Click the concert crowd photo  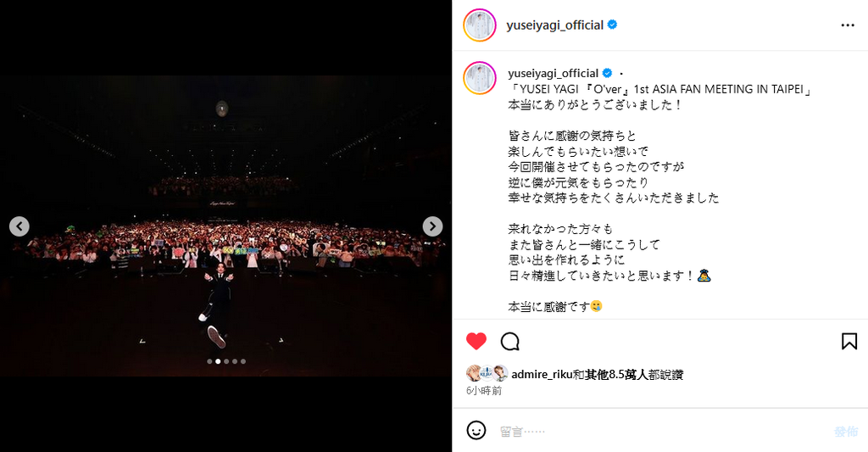(225, 226)
